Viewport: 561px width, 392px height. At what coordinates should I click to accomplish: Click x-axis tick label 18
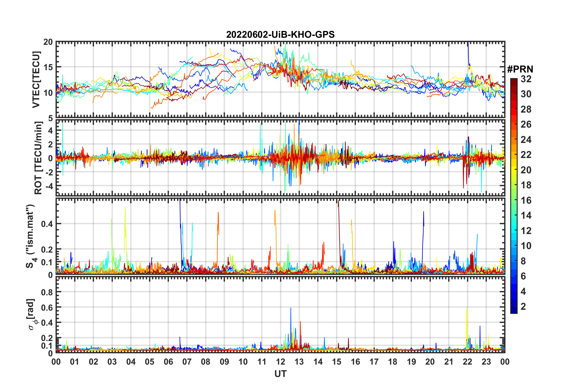(x=393, y=362)
